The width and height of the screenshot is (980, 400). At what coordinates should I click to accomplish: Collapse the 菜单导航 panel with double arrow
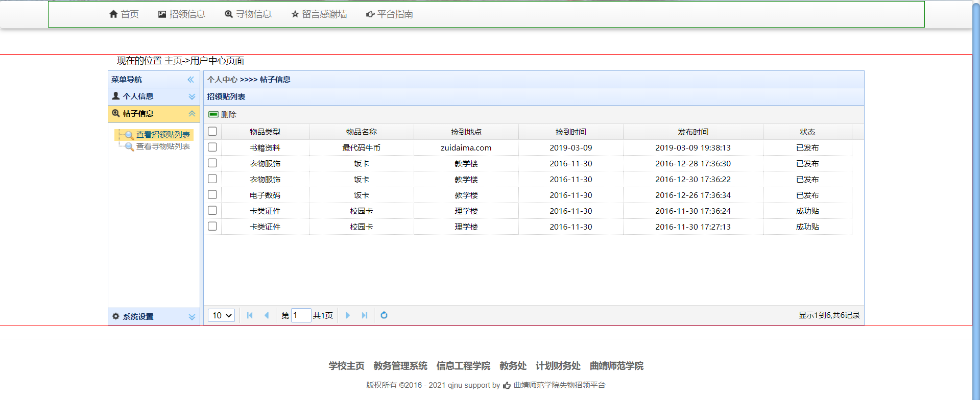(x=190, y=80)
